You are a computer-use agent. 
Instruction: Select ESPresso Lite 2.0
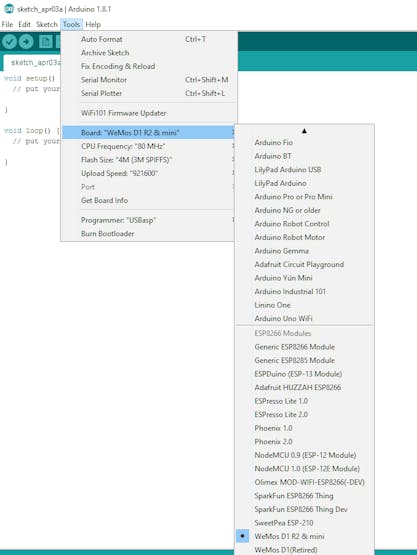(x=304, y=414)
